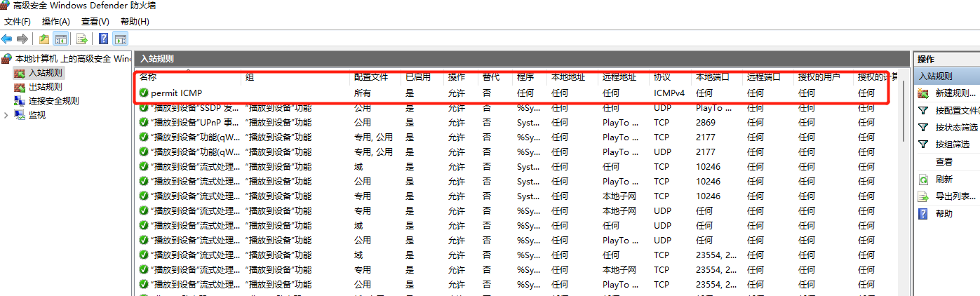Click 按状态筛选 in the actions pane
This screenshot has height=296, width=980.
tap(957, 127)
